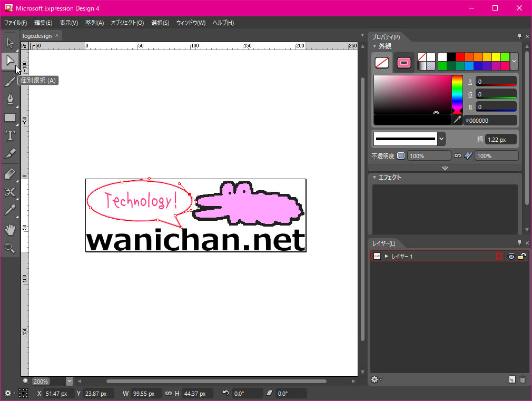Click the layer 1 thumbnail icon
Screen dimensions: 532x401
(x=377, y=256)
